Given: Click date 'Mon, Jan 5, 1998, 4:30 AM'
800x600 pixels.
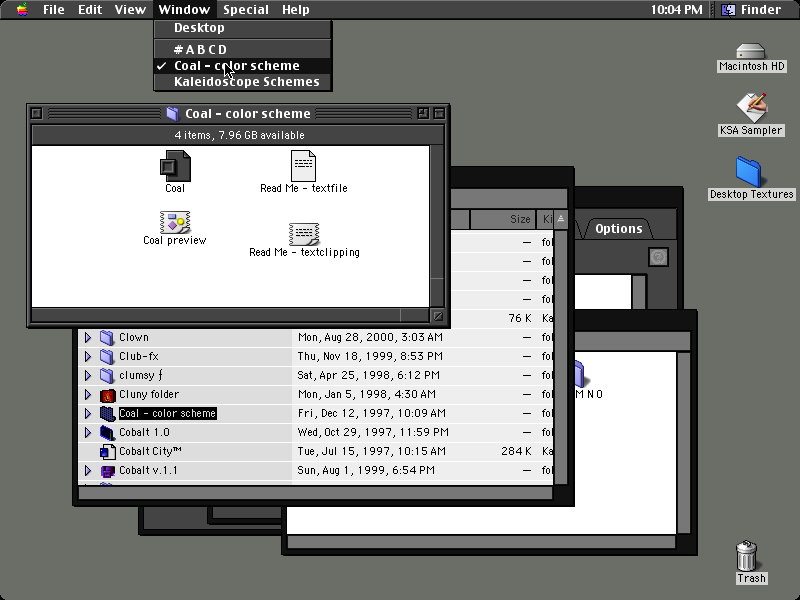Looking at the screenshot, I should pos(366,394).
